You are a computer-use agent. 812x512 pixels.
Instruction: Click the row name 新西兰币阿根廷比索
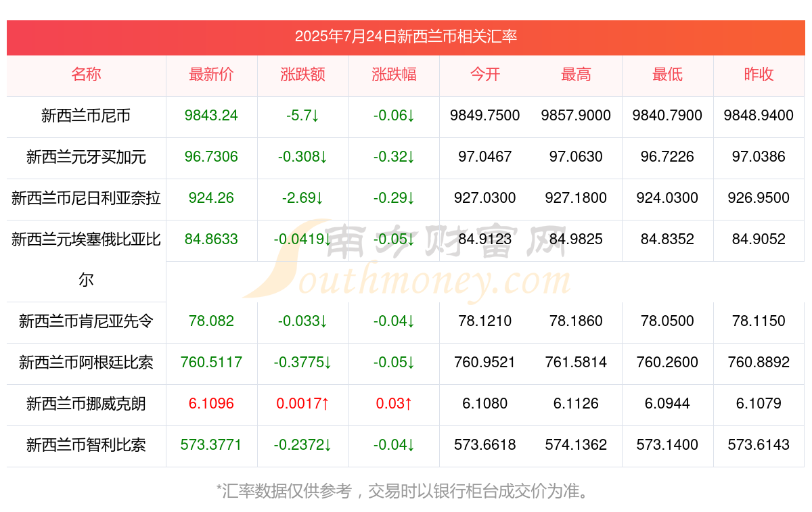click(86, 363)
